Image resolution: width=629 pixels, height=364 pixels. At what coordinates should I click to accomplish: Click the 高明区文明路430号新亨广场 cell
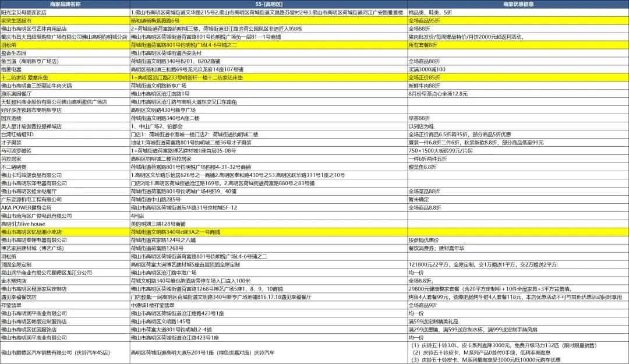tap(268, 110)
